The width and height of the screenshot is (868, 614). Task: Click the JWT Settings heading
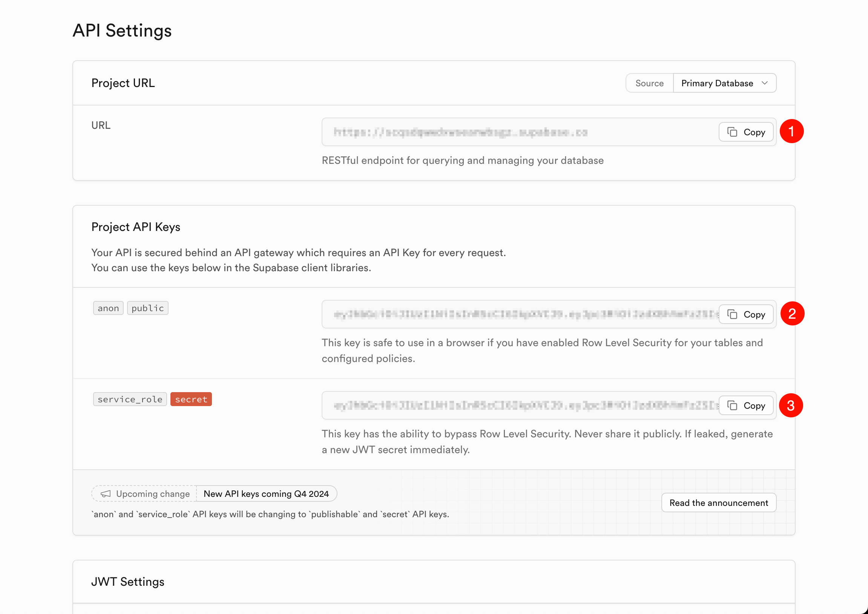[128, 582]
